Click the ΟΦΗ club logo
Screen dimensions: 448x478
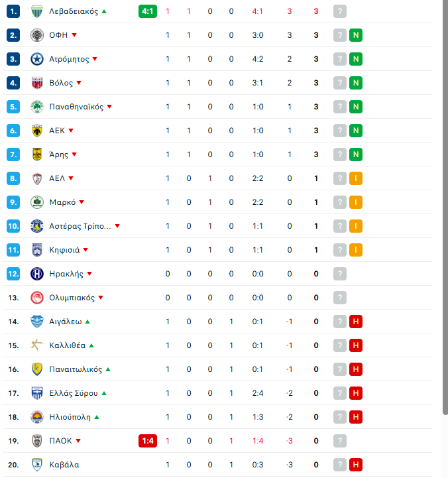point(37,35)
